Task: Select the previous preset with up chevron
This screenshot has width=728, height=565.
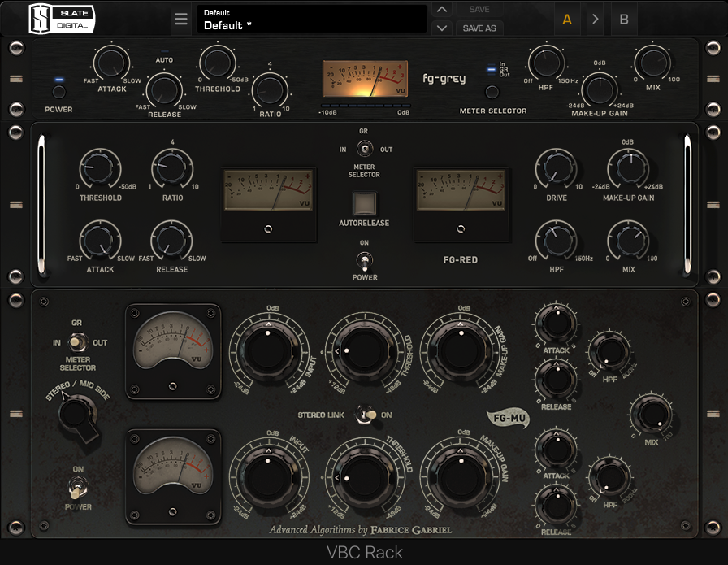Action: [x=442, y=9]
